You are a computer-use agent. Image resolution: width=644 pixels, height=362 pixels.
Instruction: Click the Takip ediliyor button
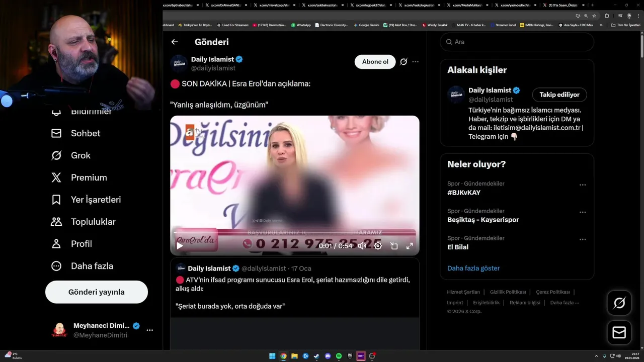[x=559, y=95]
